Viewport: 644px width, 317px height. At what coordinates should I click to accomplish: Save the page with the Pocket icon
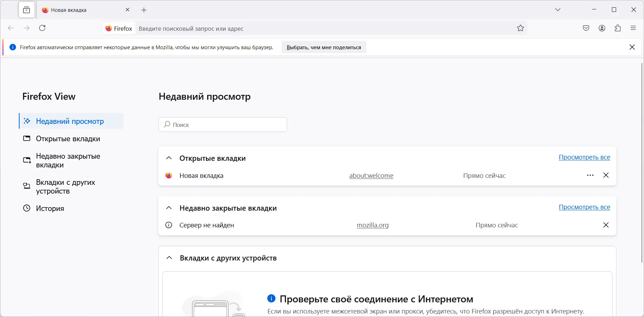tap(586, 28)
